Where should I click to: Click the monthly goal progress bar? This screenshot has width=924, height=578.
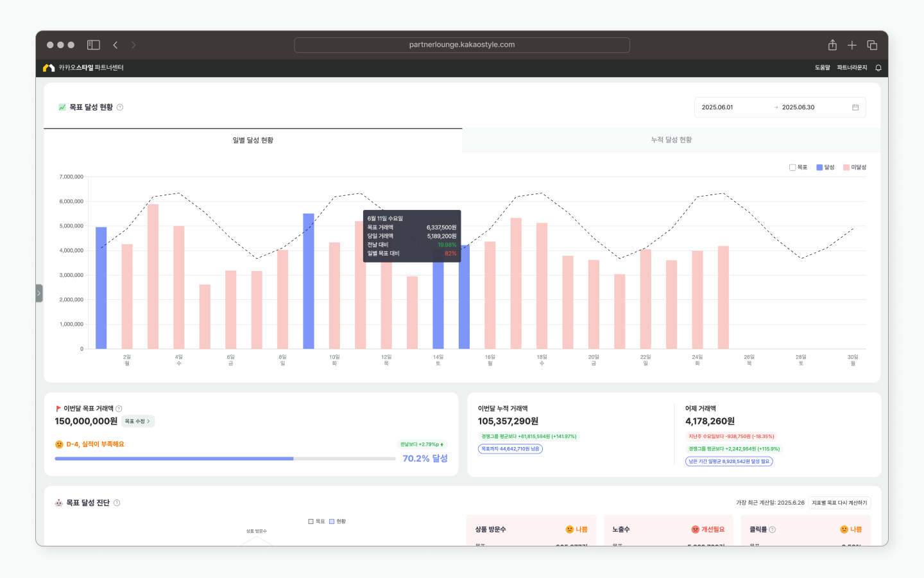tap(225, 459)
